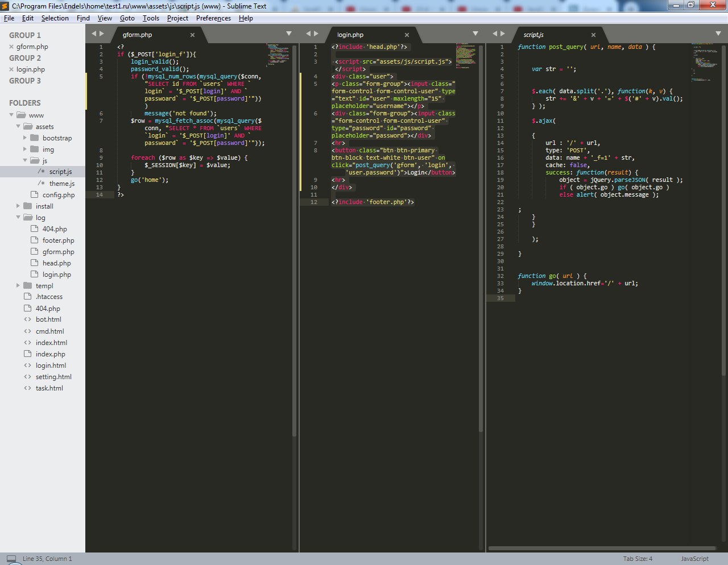Open config.php from the sidebar

(x=59, y=195)
